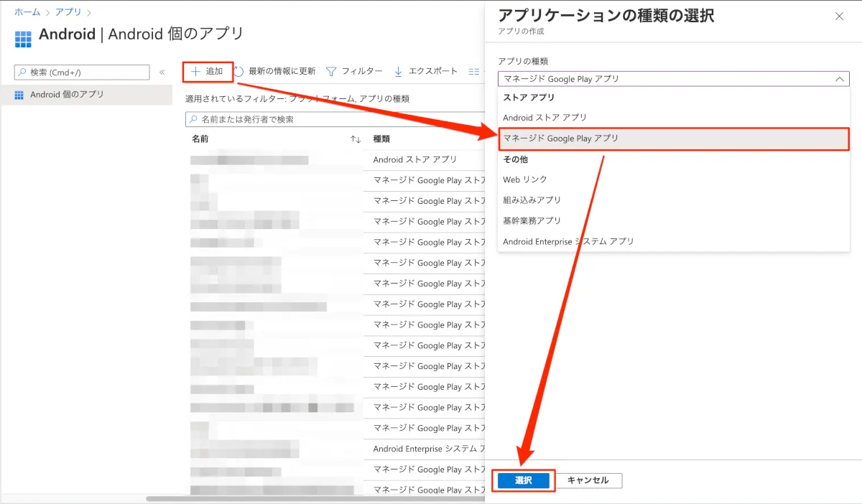Close the application type selection panel
Viewport: 862px width, 504px height.
[839, 16]
